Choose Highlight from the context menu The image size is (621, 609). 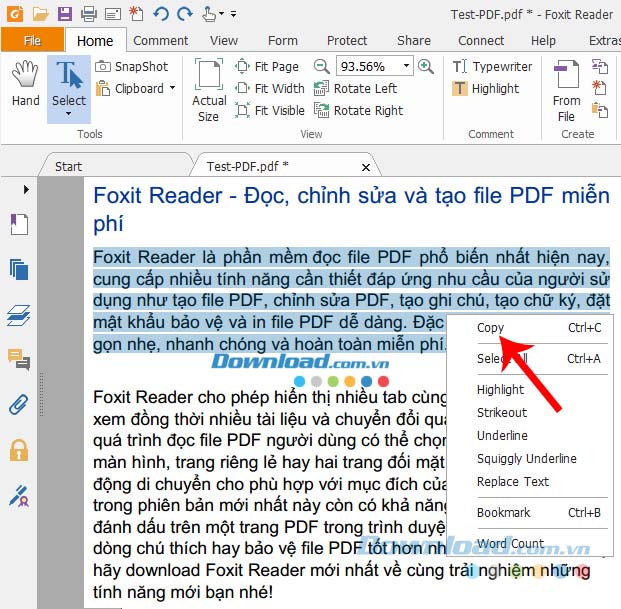530,390
